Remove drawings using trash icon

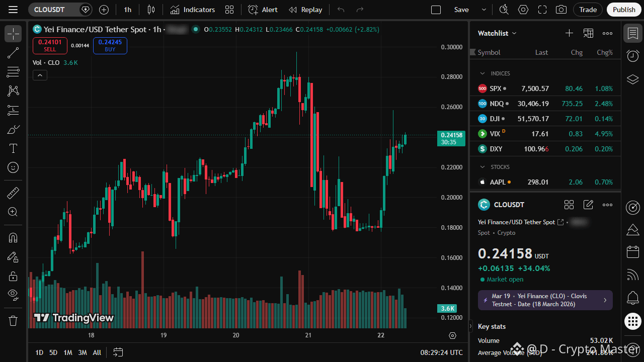[13, 320]
